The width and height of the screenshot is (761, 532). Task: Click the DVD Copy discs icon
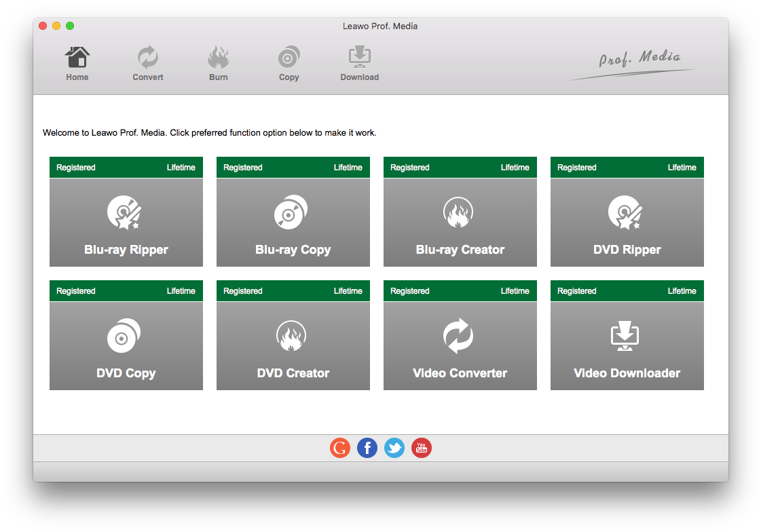pyautogui.click(x=124, y=336)
